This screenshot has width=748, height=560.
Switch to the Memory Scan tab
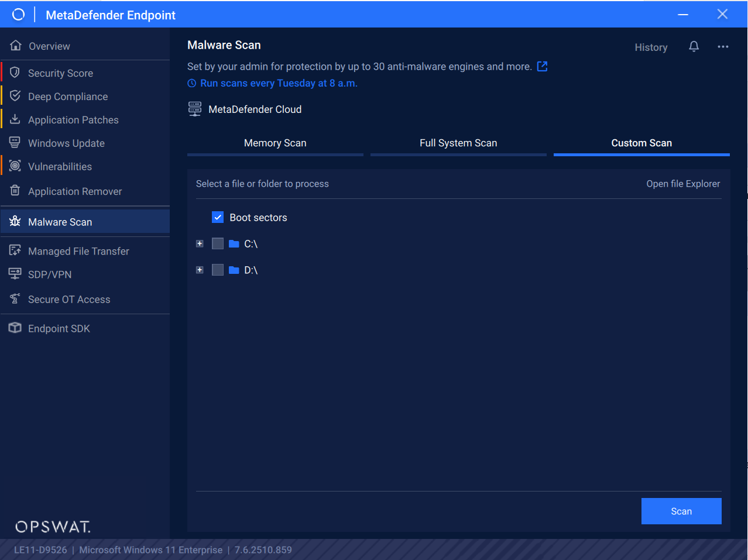point(275,143)
